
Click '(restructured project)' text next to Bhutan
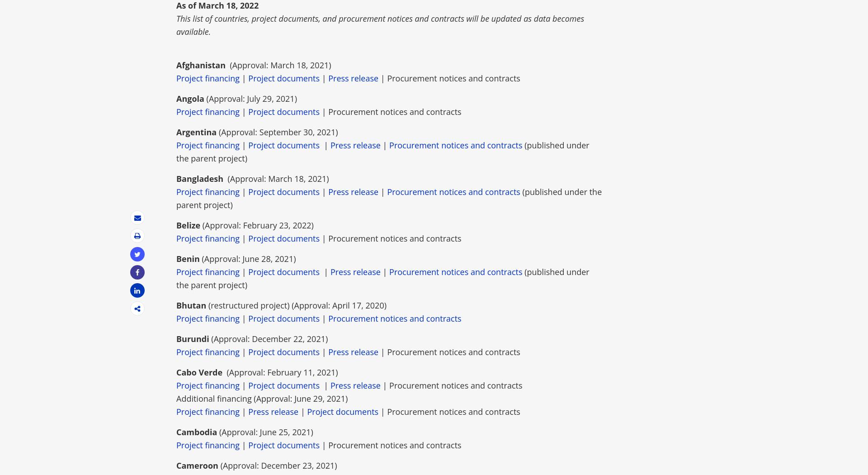[249, 305]
